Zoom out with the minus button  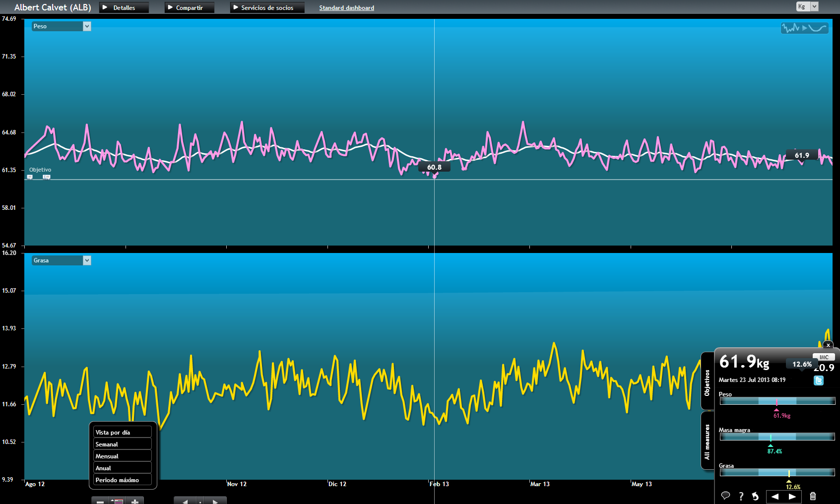click(100, 501)
